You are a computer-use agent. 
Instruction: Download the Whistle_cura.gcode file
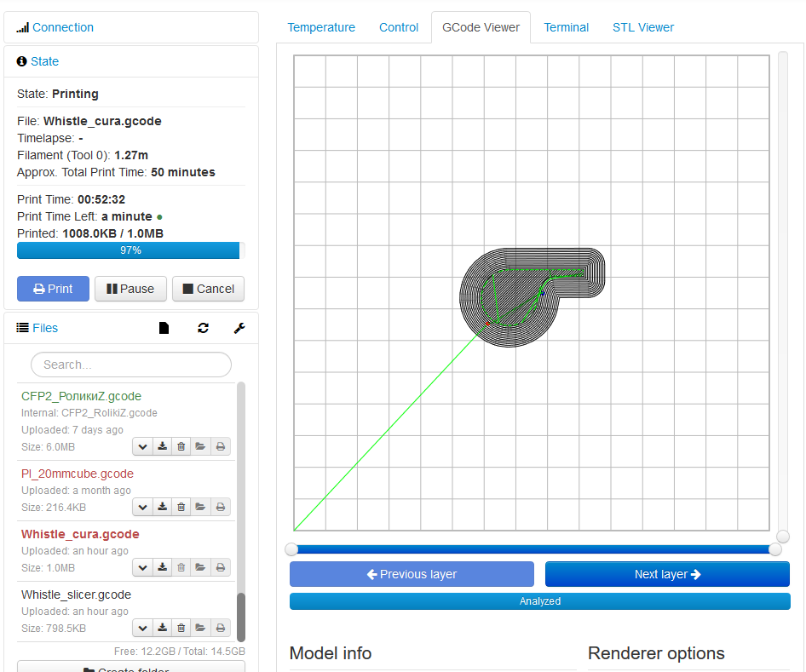point(162,567)
